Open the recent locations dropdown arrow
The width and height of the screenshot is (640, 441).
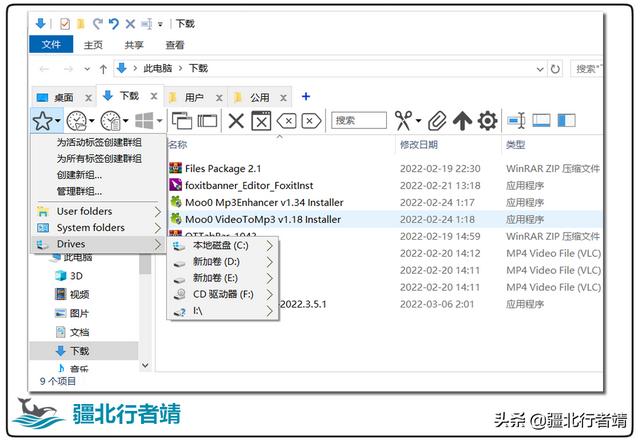[x=87, y=69]
